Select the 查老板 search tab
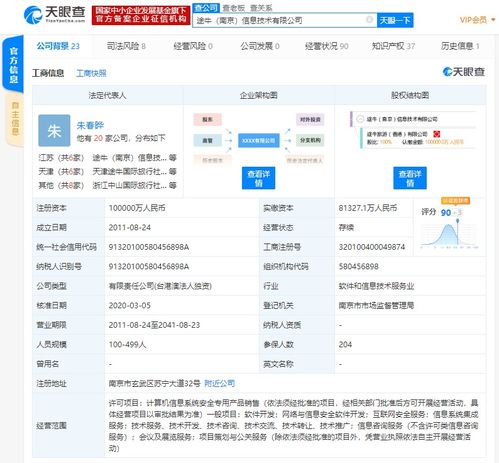Screen dimensions: 499x463 tap(233, 8)
